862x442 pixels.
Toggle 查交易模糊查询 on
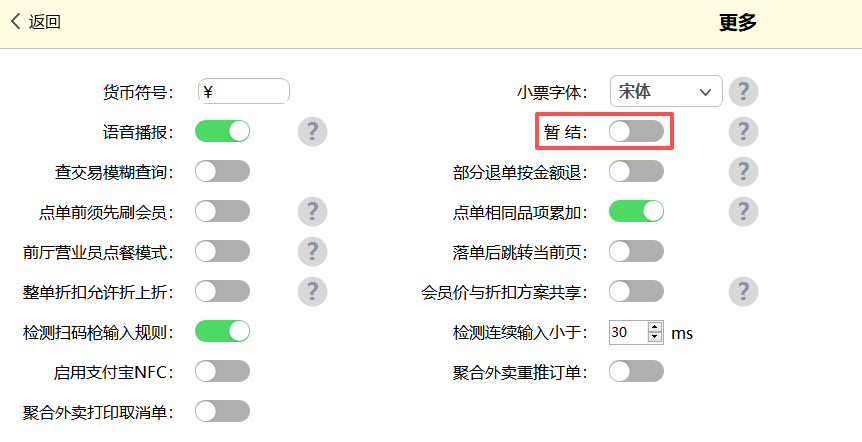coord(222,171)
